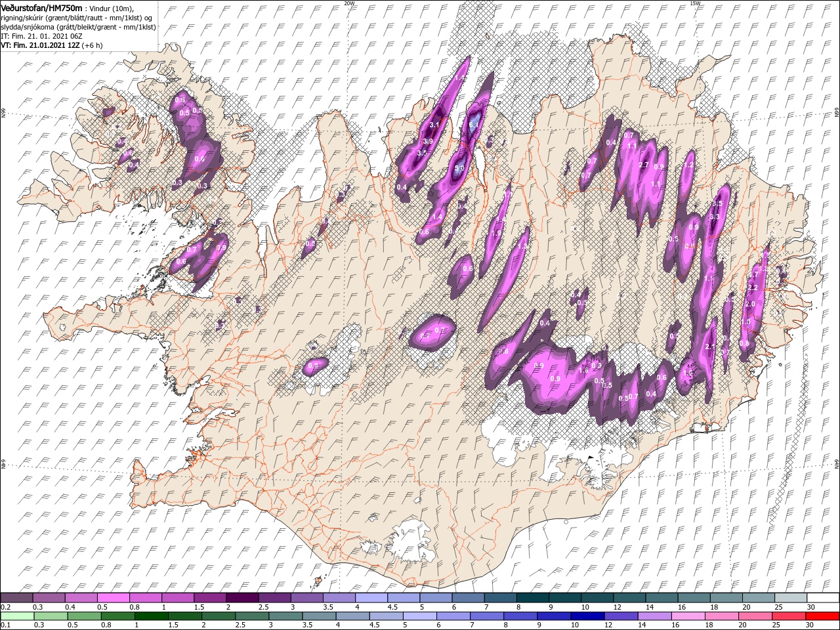Click the 2.7 precipitation value in the northeast
840x630 pixels.
[x=644, y=165]
